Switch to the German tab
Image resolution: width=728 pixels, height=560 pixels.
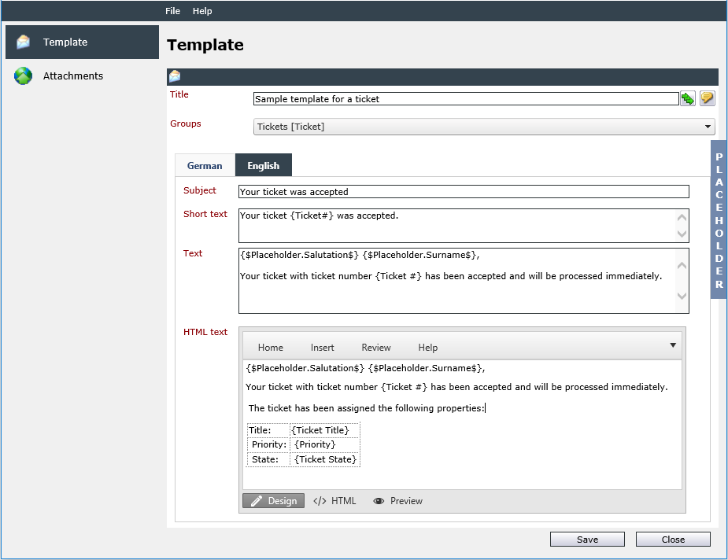[x=205, y=166]
